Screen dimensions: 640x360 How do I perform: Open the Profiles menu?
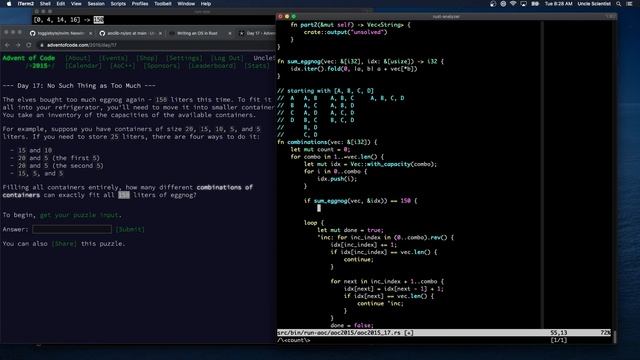140,4
